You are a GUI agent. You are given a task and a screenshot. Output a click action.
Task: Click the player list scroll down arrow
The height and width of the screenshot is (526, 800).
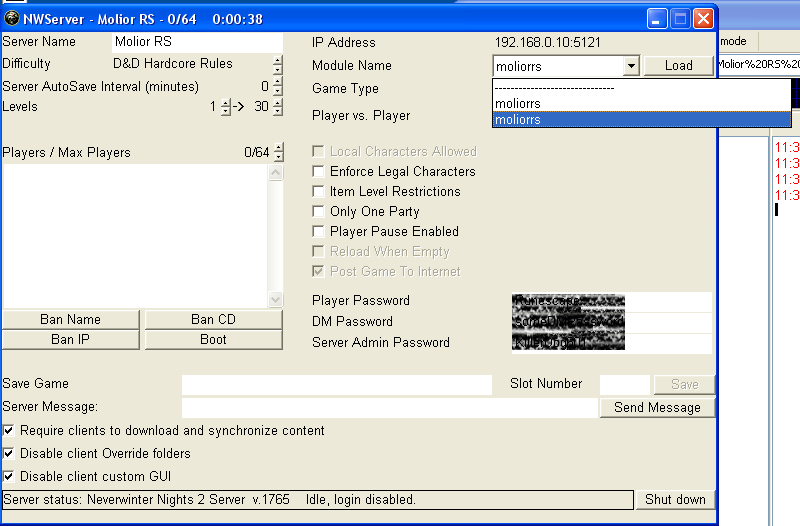pos(276,299)
